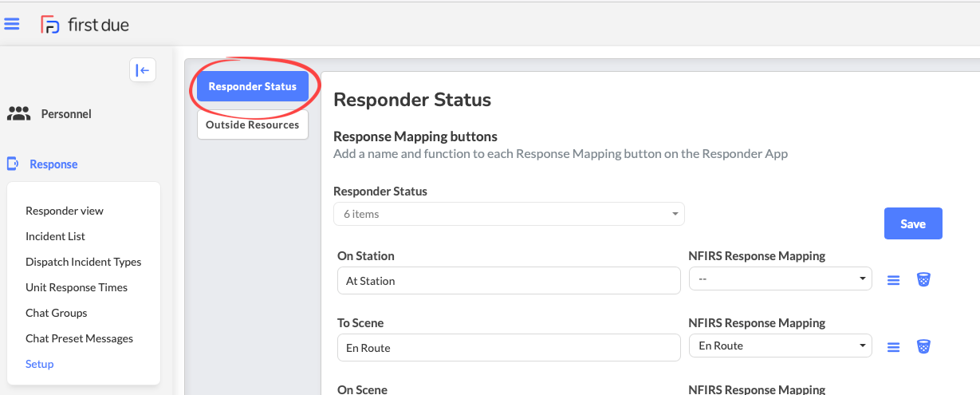
Task: Select the Responder Status tab
Action: 252,86
